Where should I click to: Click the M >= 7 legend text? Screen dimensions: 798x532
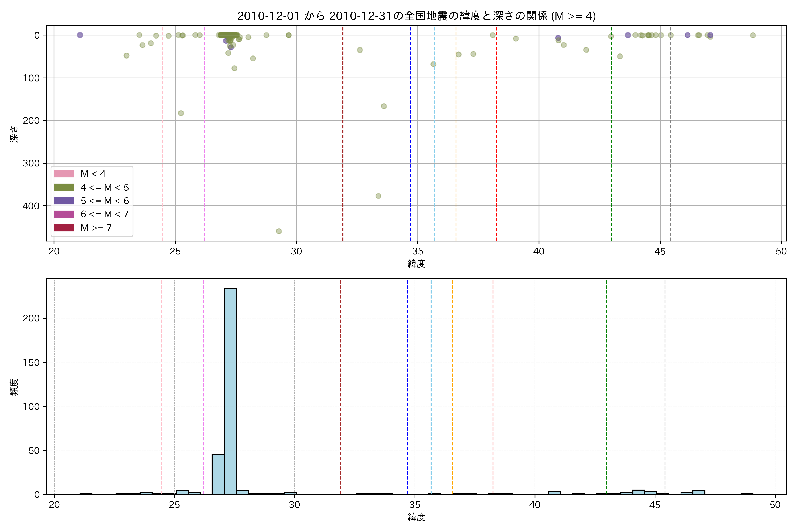tap(96, 228)
